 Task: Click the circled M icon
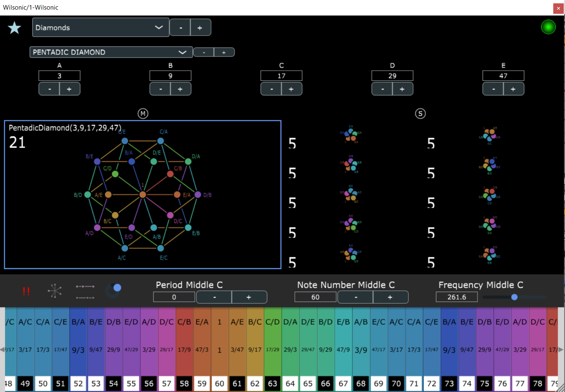(143, 113)
